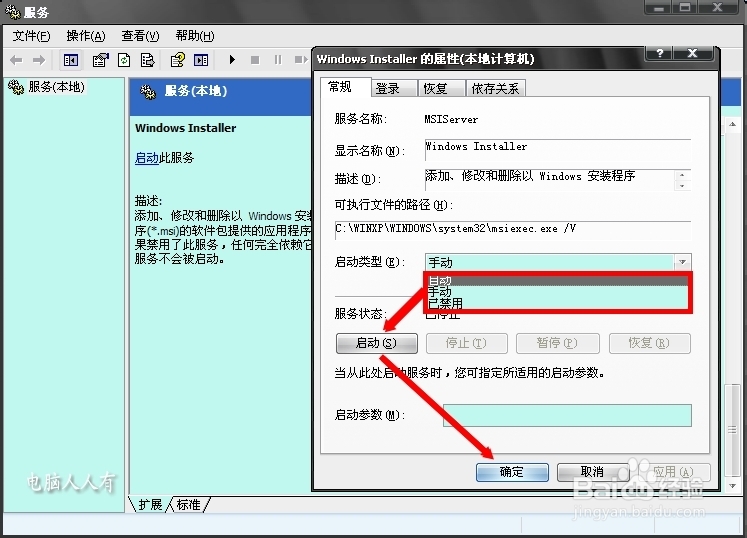Viewport: 747px width, 538px height.
Task: Click the Export List toolbar icon
Action: [x=148, y=60]
